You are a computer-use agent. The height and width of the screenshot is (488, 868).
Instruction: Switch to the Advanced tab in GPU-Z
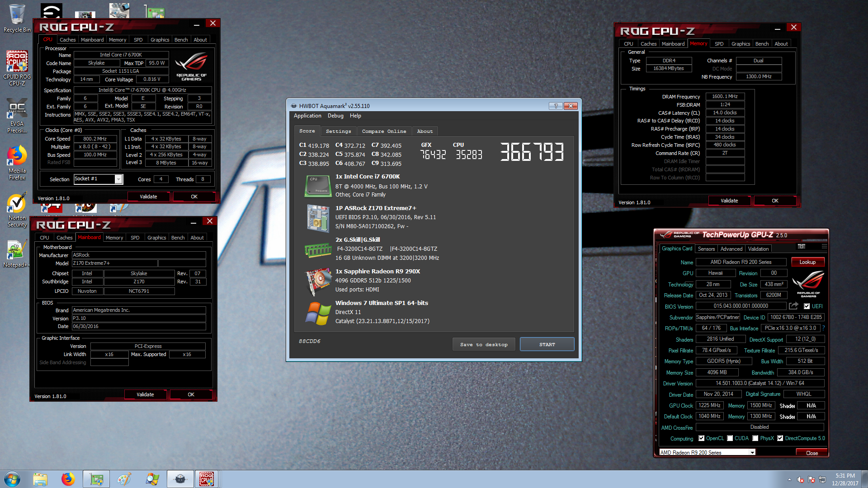click(x=731, y=249)
